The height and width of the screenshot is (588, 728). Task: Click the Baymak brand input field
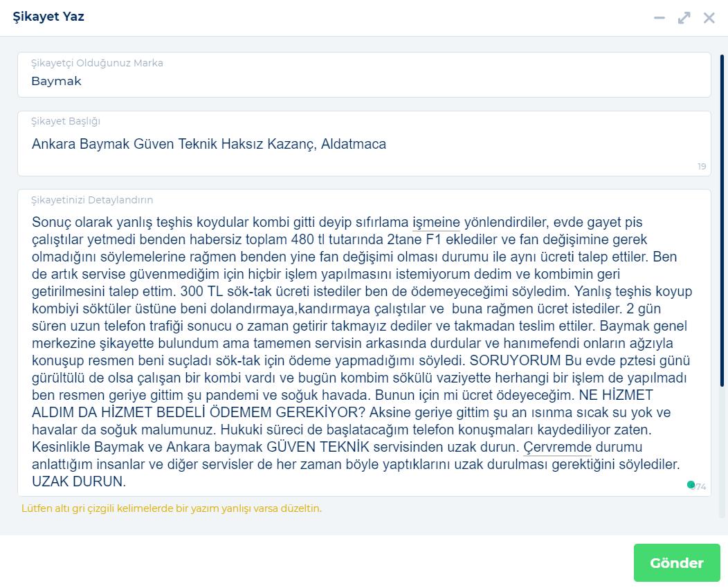click(364, 75)
